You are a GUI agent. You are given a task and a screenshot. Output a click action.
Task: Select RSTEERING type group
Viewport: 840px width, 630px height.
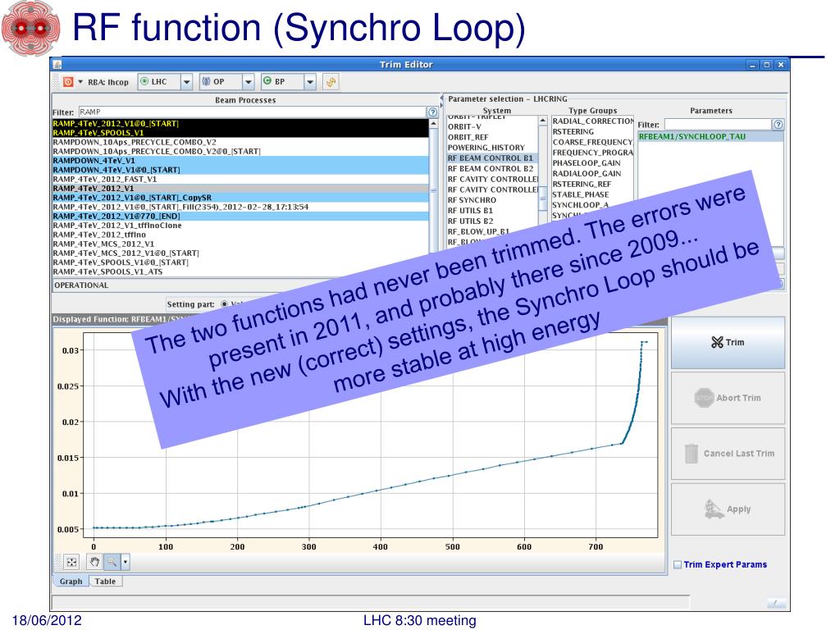pos(592,132)
